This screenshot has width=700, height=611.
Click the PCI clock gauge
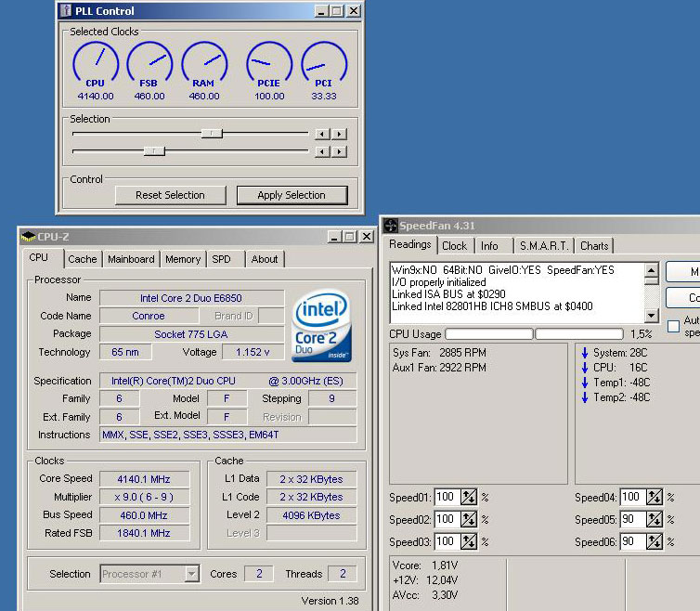point(324,61)
